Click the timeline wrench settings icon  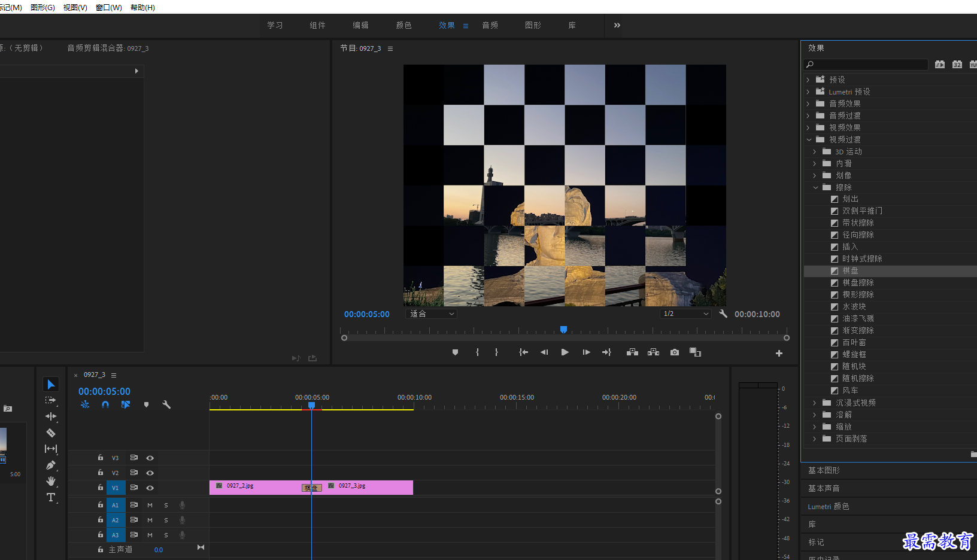point(166,404)
